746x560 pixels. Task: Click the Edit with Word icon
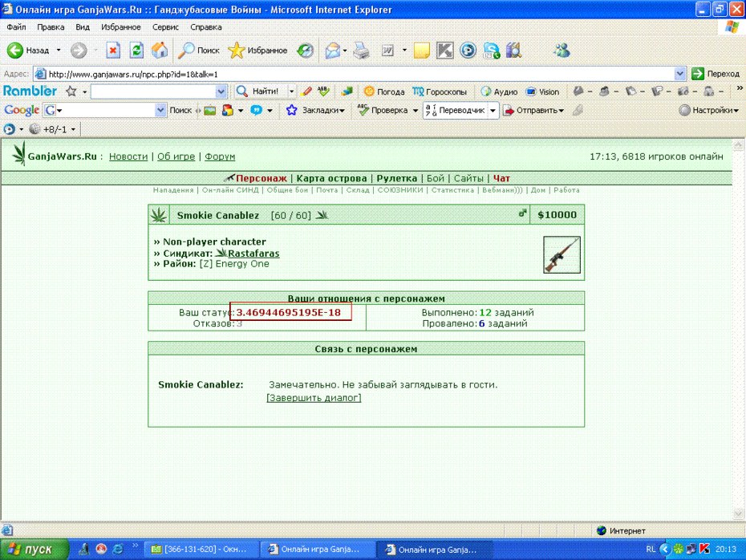point(387,51)
